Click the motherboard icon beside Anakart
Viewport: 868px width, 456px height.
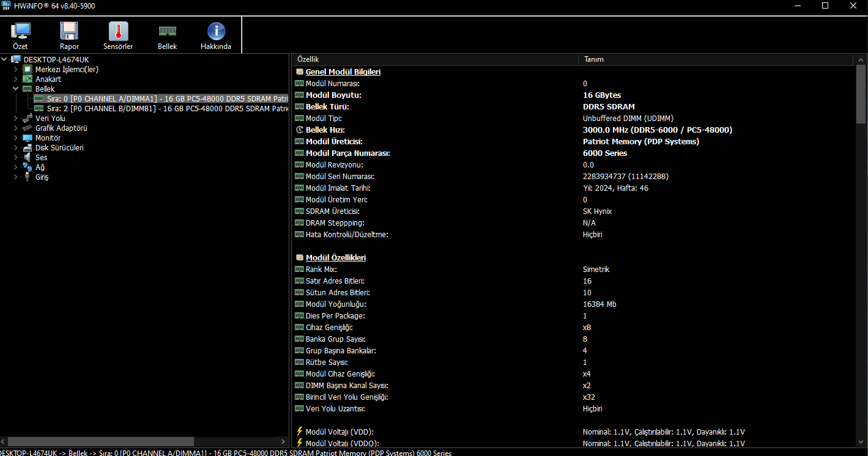click(28, 79)
